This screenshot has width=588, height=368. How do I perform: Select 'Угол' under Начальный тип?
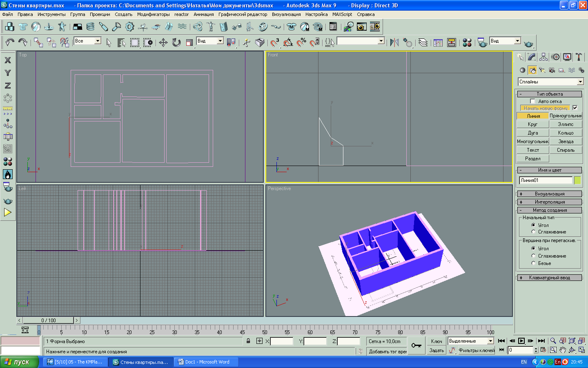click(533, 225)
